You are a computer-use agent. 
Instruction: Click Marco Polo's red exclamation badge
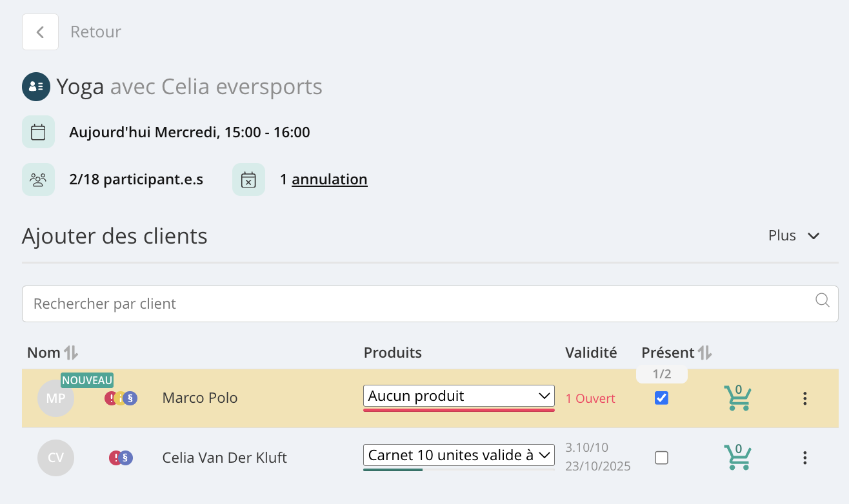[x=110, y=398]
